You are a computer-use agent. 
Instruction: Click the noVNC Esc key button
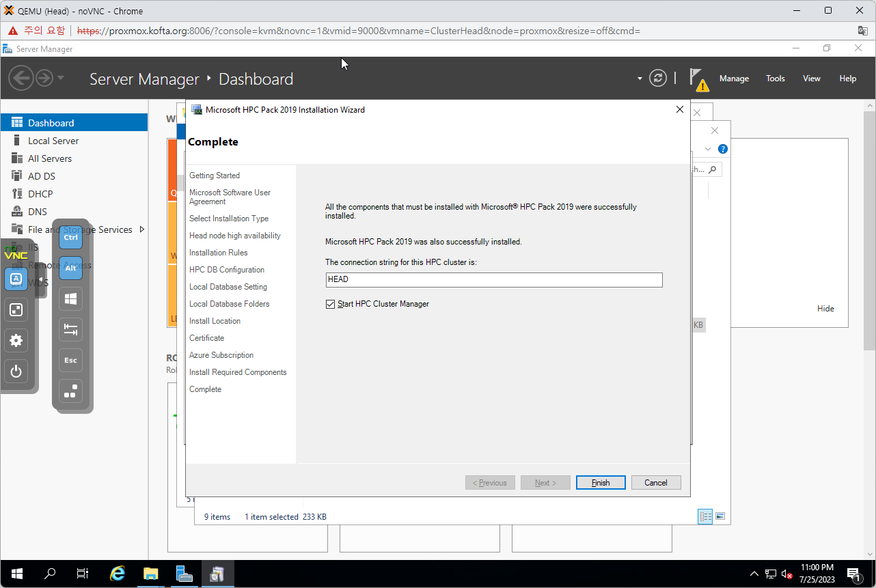pyautogui.click(x=70, y=360)
